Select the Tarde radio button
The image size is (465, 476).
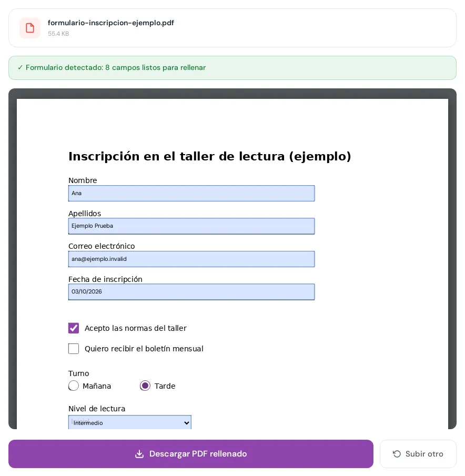tap(145, 386)
